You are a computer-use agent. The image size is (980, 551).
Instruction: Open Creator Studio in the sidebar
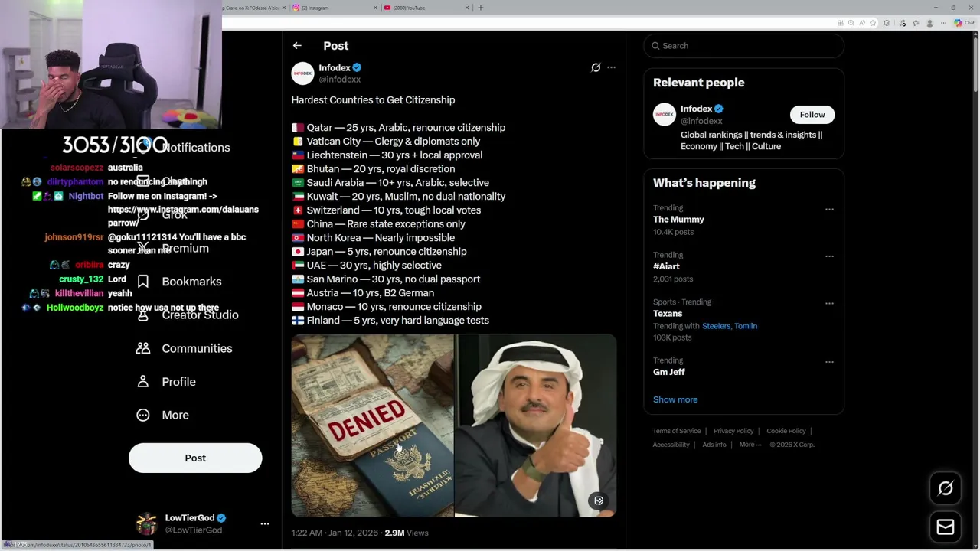tap(187, 315)
